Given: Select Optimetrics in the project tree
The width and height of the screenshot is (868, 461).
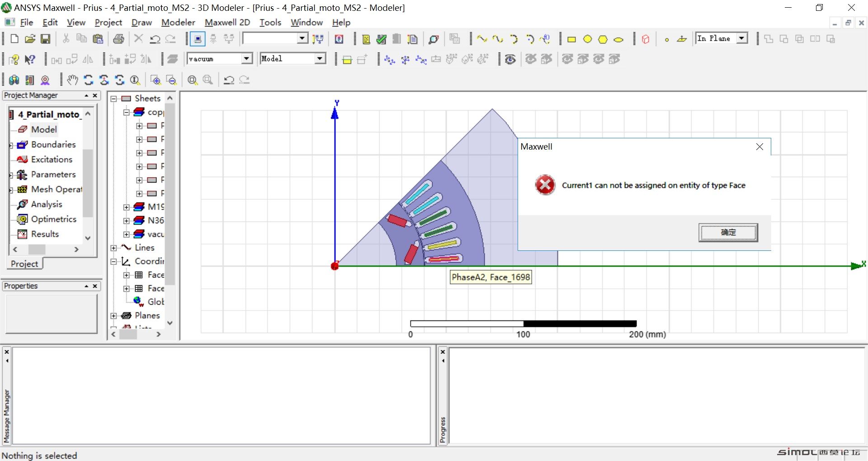Looking at the screenshot, I should (x=54, y=219).
